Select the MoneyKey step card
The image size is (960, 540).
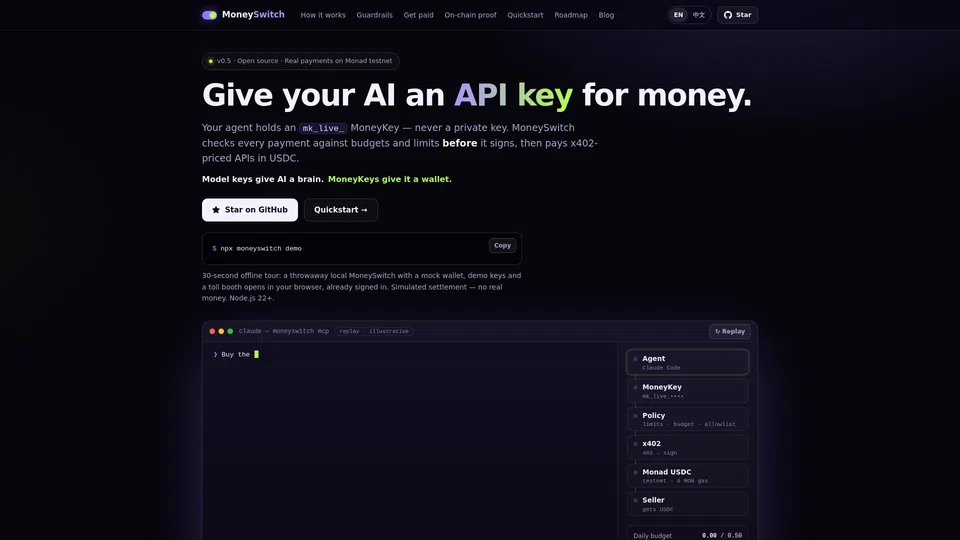688,391
